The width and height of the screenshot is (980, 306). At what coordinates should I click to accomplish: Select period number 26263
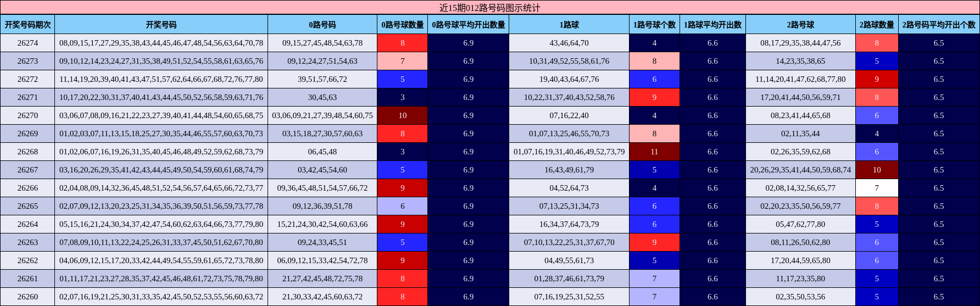tap(27, 242)
